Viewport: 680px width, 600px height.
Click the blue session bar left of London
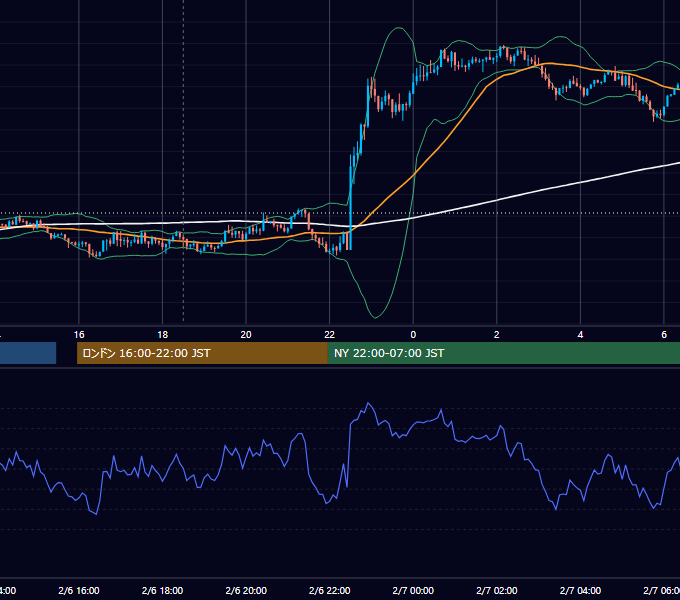(28, 353)
